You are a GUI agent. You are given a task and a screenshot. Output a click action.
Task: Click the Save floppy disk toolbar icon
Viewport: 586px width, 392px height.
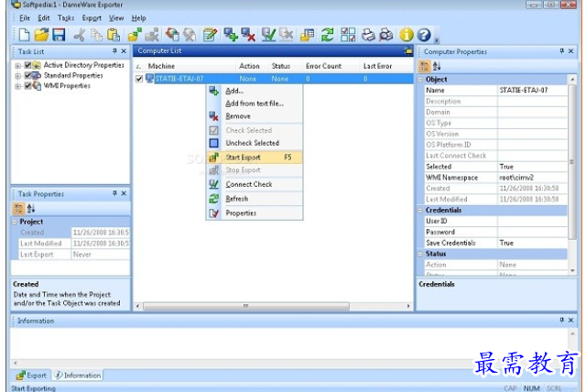click(x=59, y=35)
